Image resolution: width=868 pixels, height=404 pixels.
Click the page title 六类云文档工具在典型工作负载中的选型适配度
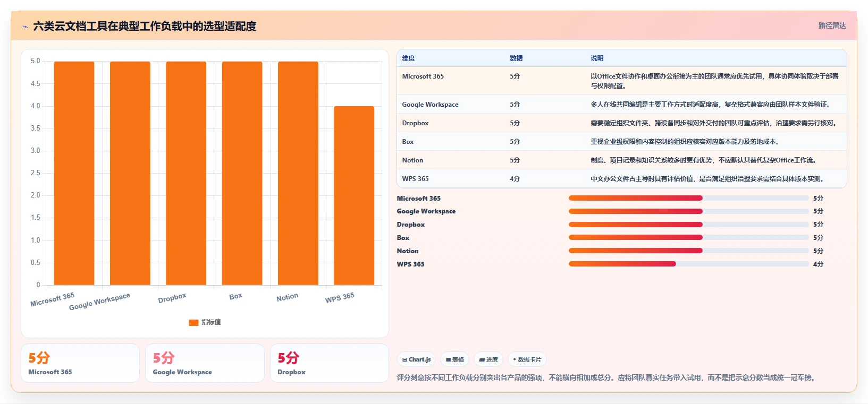point(145,26)
